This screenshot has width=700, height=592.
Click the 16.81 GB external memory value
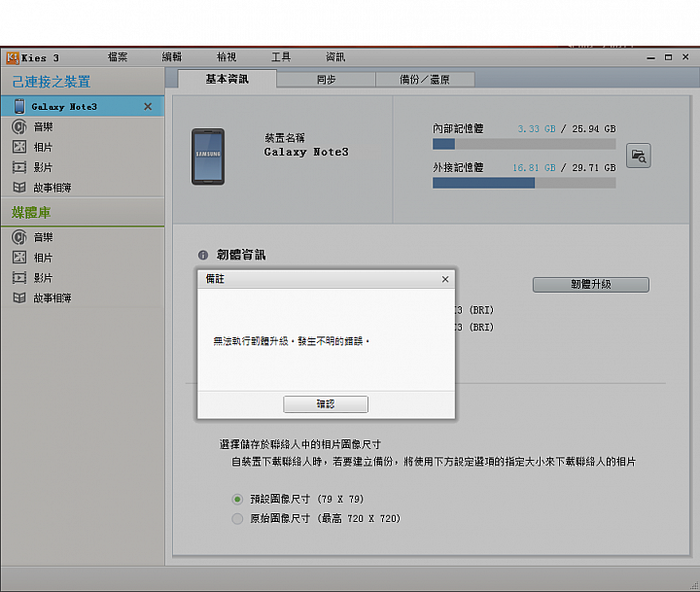(534, 168)
